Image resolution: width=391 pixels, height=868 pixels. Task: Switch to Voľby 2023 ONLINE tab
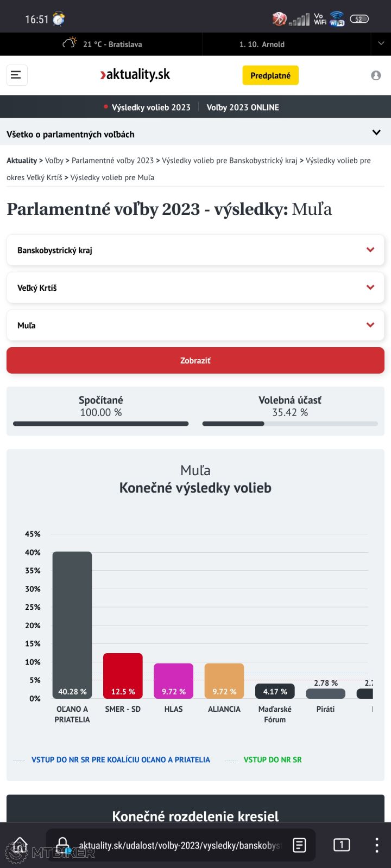click(x=243, y=107)
